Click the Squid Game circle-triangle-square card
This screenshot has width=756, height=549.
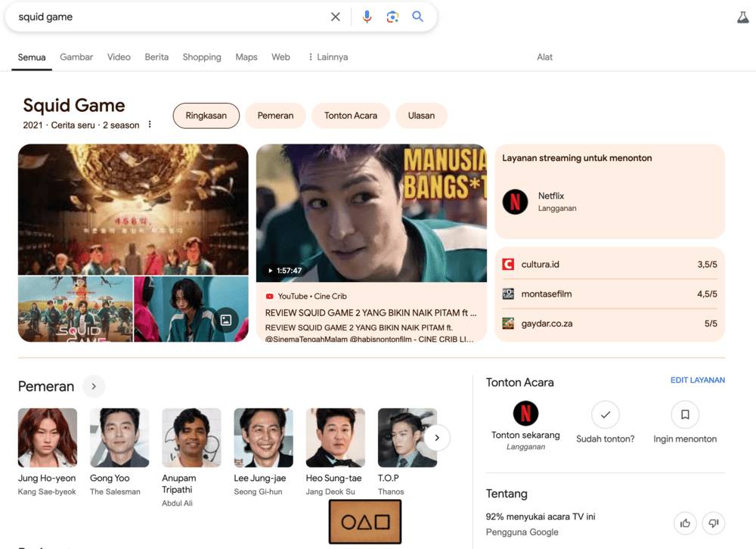point(365,522)
